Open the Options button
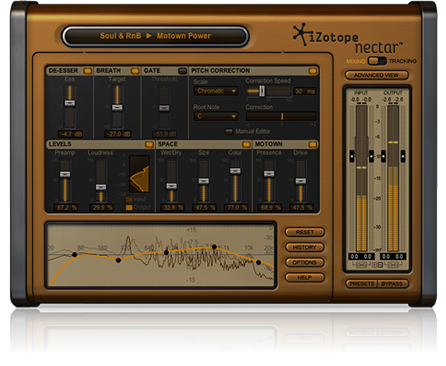446x366 pixels. (x=305, y=262)
